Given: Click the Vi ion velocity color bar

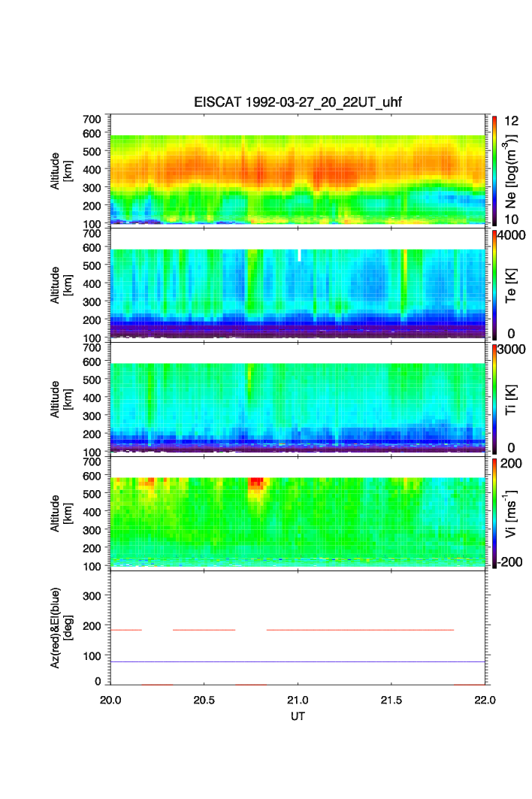Looking at the screenshot, I should pyautogui.click(x=494, y=513).
